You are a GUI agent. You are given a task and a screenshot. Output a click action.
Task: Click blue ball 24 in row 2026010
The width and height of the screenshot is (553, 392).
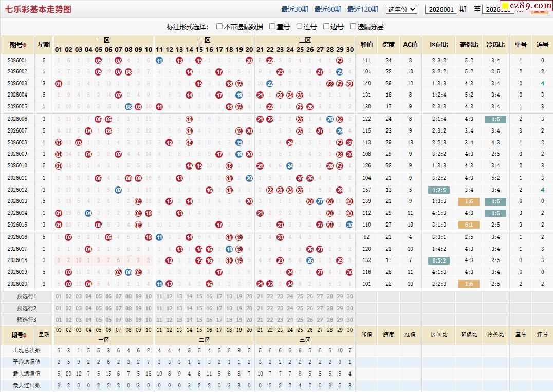point(290,165)
